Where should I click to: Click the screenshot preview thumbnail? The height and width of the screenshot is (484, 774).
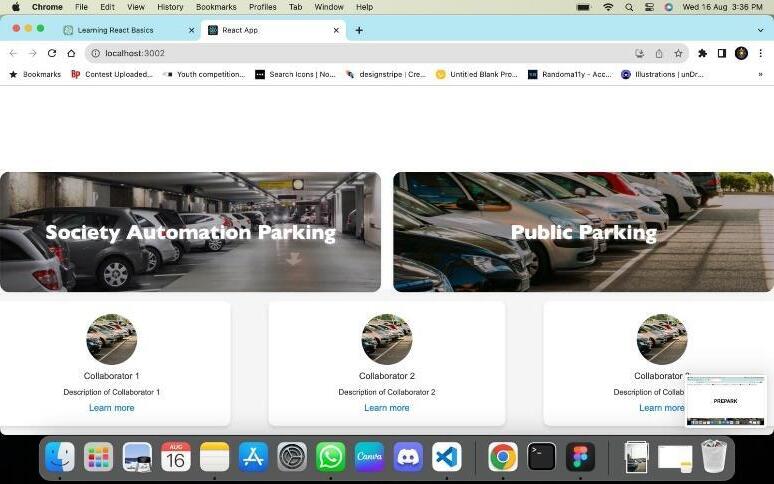pos(725,400)
